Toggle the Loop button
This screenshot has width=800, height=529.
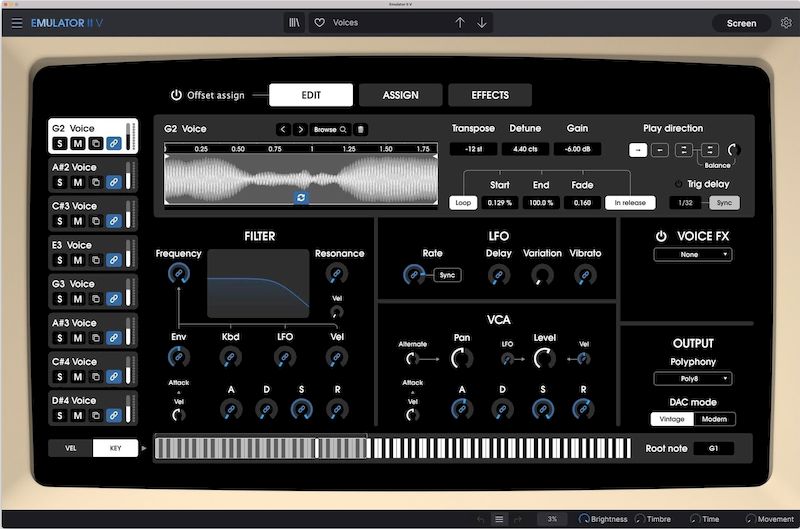(x=463, y=203)
